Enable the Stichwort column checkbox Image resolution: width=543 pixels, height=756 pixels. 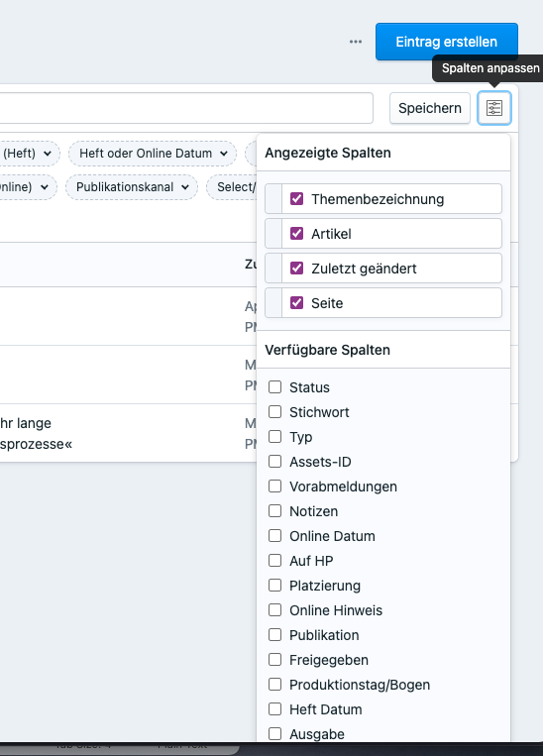[274, 412]
